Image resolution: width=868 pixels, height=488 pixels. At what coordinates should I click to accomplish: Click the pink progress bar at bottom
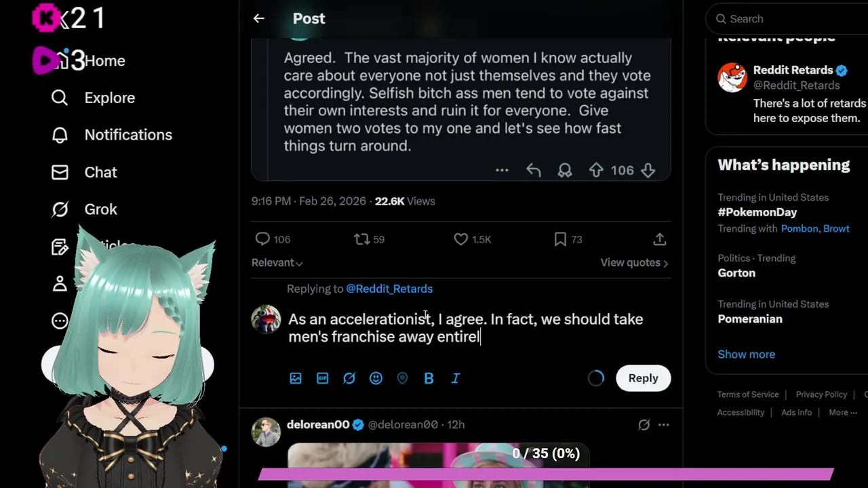point(546,474)
